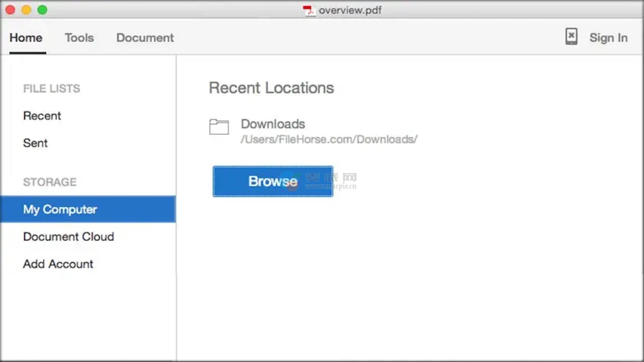644x362 pixels.
Task: Select My Computer storage item
Action: [60, 209]
